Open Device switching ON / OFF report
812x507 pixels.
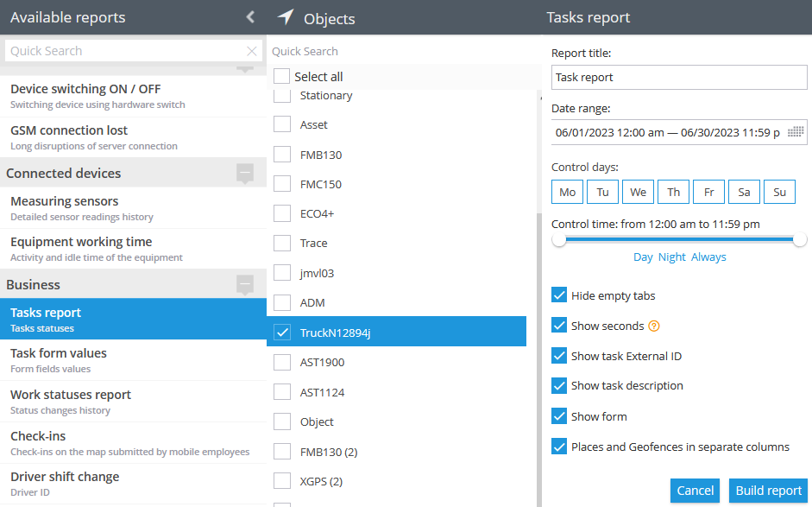pyautogui.click(x=133, y=96)
